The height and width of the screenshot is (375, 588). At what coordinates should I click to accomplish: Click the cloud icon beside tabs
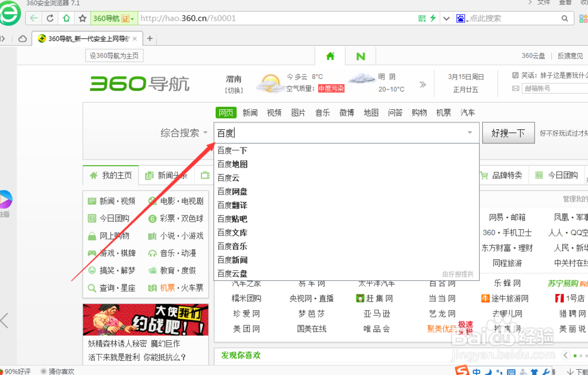(x=22, y=39)
